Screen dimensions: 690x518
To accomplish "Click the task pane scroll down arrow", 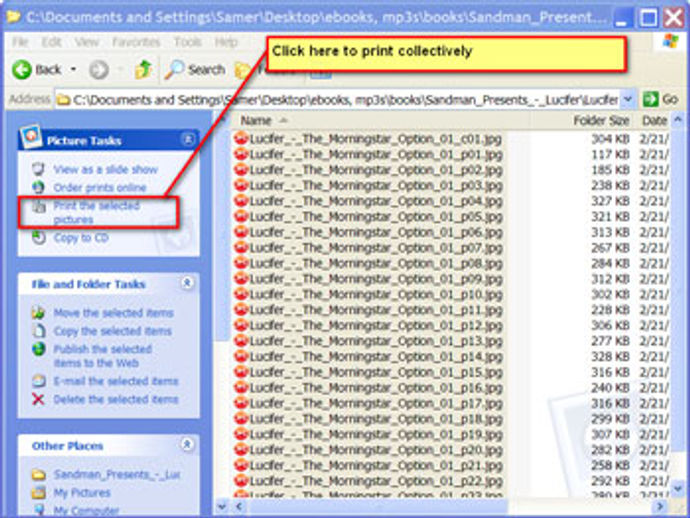I will (x=222, y=506).
